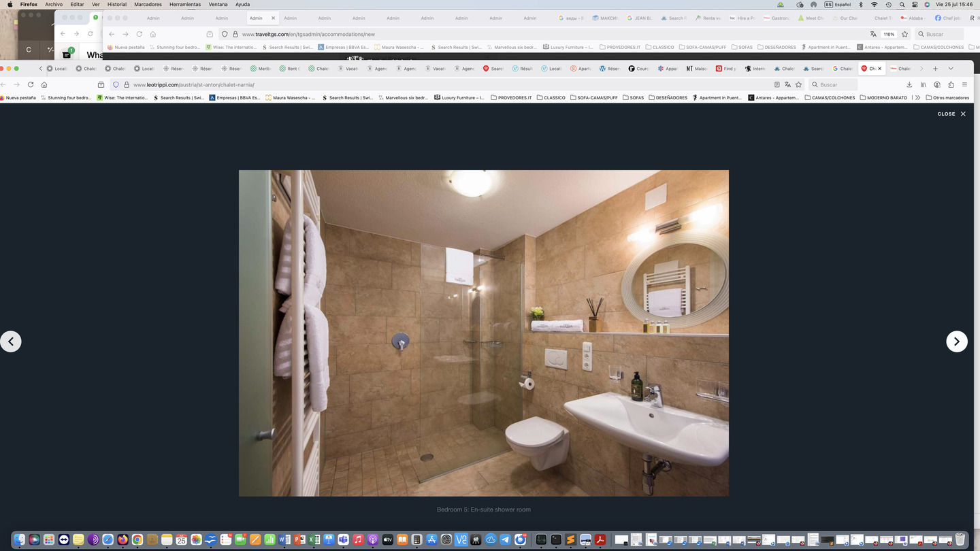Open the Firefox account icon
Image resolution: width=980 pixels, height=551 pixels.
pos(937,84)
